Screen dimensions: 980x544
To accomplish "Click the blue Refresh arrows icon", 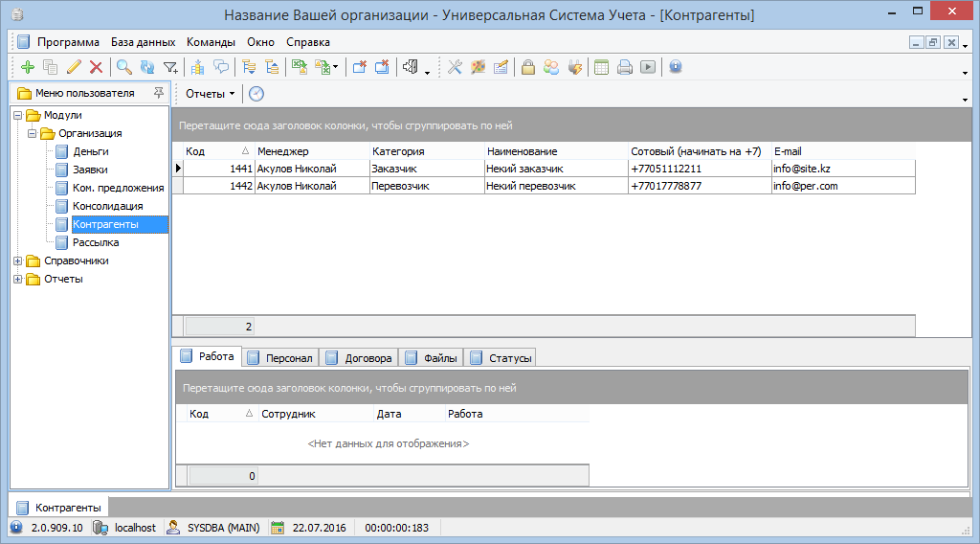I will (146, 67).
